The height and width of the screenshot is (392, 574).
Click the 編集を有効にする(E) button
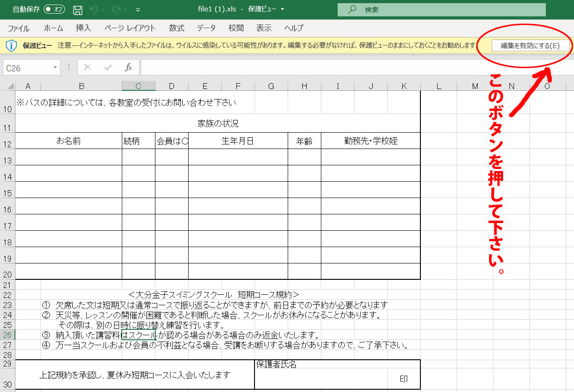coord(530,45)
